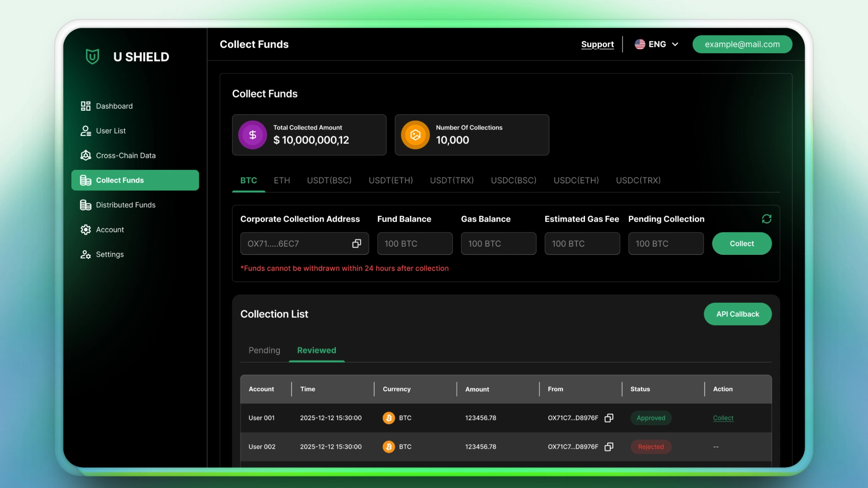Switch to the ETH currency tab
Viewport: 868px width, 488px height.
(282, 180)
